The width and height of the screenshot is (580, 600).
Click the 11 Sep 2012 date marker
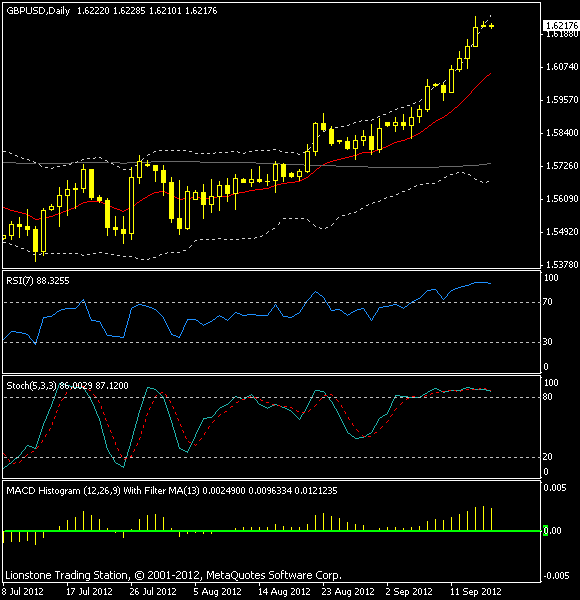[x=476, y=592]
